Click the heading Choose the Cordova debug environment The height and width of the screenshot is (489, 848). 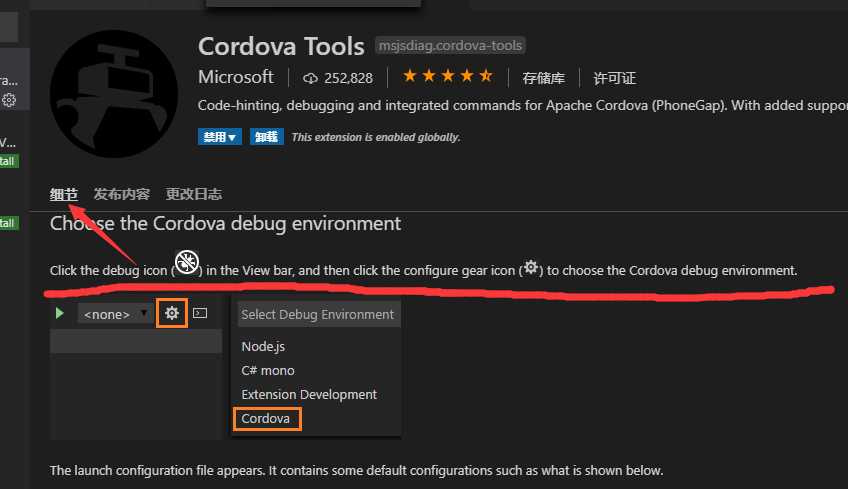click(x=226, y=224)
